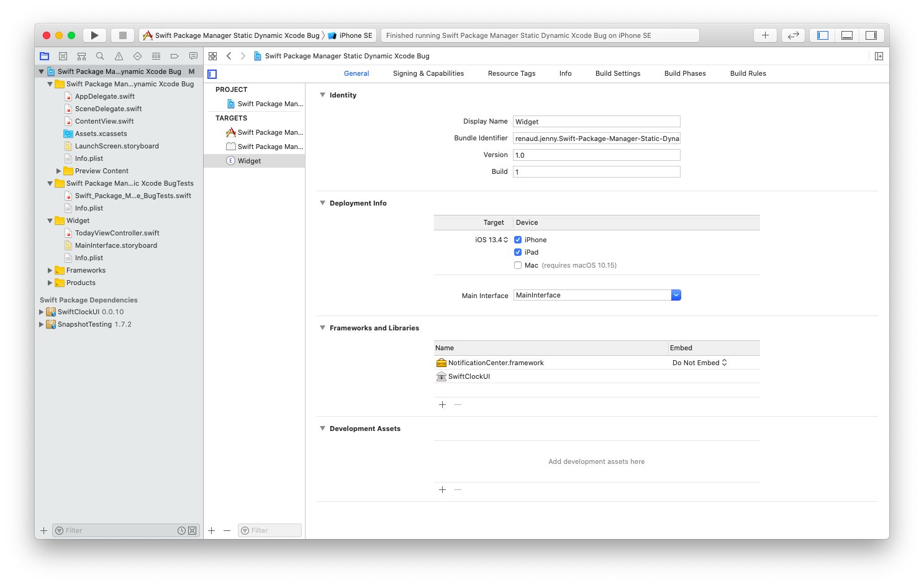Open TodayViewController.swift

117,233
